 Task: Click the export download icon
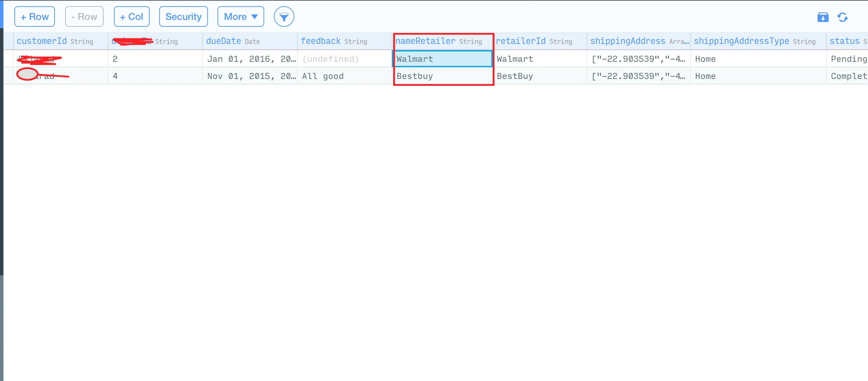tap(823, 17)
